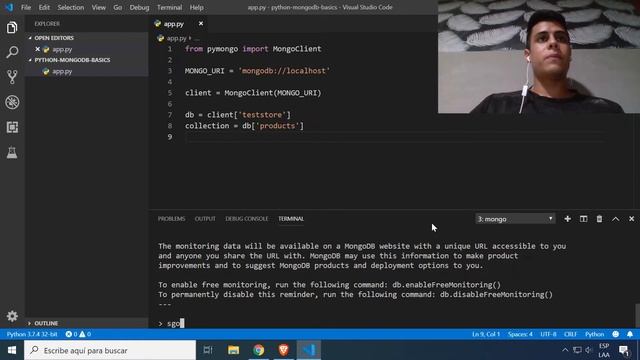Open the Debug menu

coord(139,7)
